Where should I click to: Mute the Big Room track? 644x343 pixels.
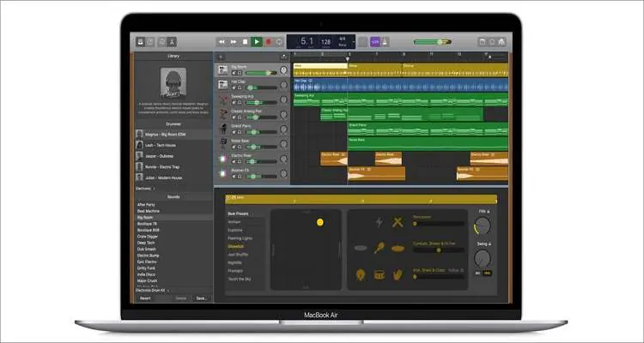[x=234, y=73]
